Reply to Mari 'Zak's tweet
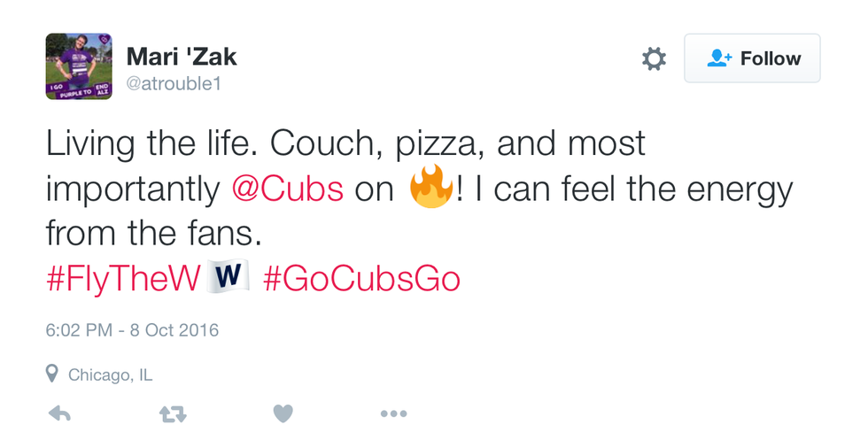The width and height of the screenshot is (868, 440). (x=58, y=413)
